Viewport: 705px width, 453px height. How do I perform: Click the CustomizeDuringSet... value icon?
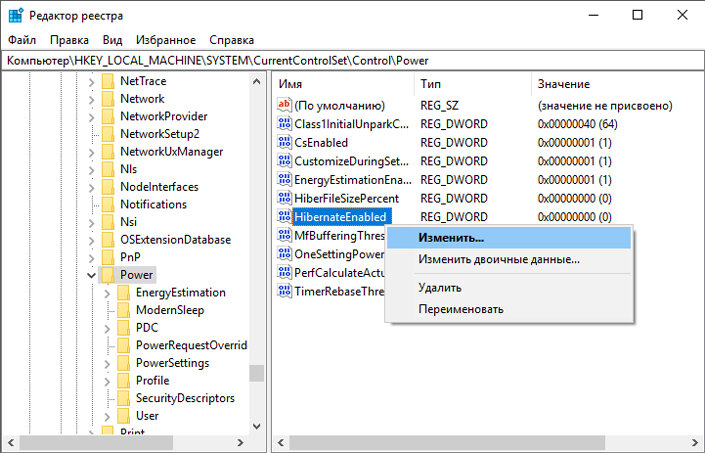(x=284, y=161)
